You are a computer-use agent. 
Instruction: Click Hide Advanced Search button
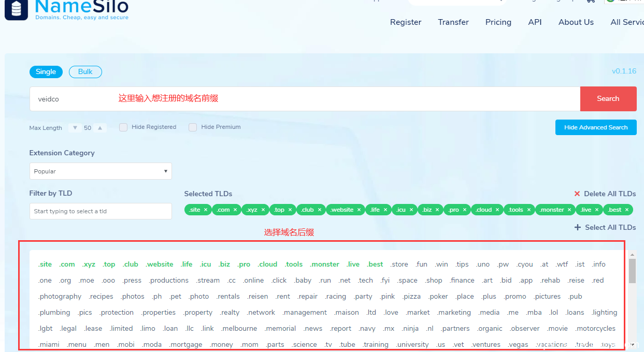click(x=596, y=127)
